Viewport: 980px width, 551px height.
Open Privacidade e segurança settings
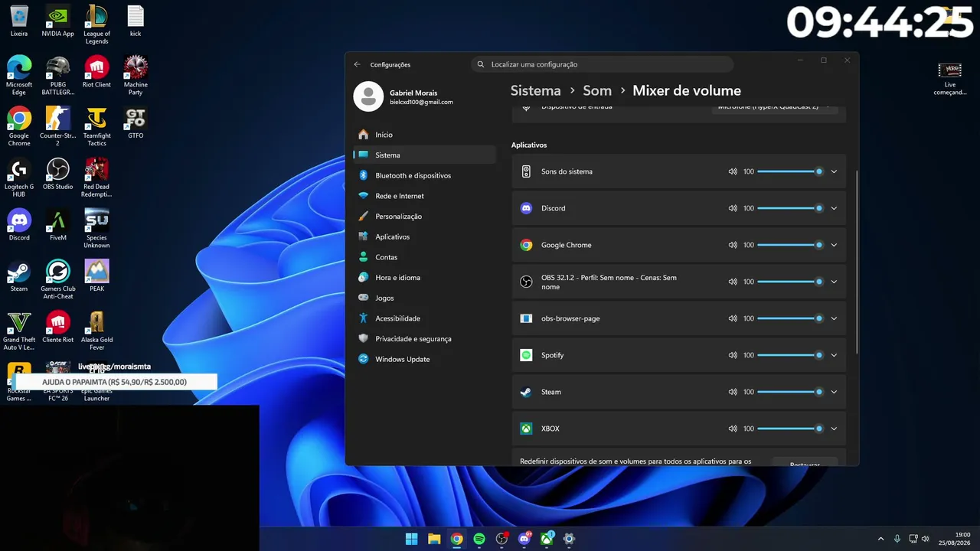point(425,338)
